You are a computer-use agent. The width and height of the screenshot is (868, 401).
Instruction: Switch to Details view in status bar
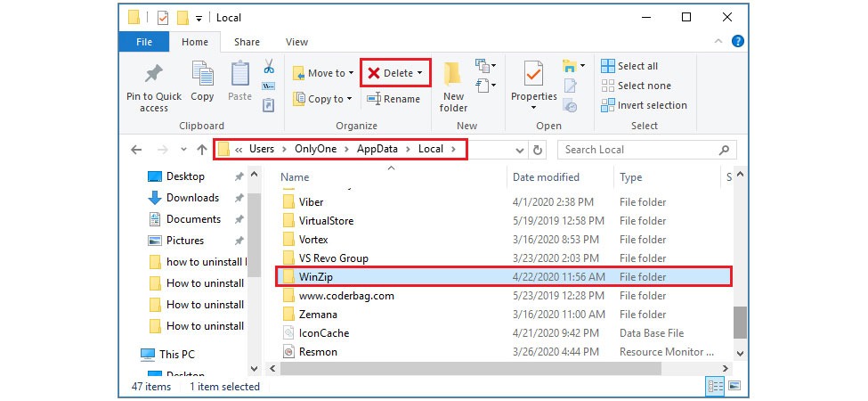pyautogui.click(x=715, y=386)
